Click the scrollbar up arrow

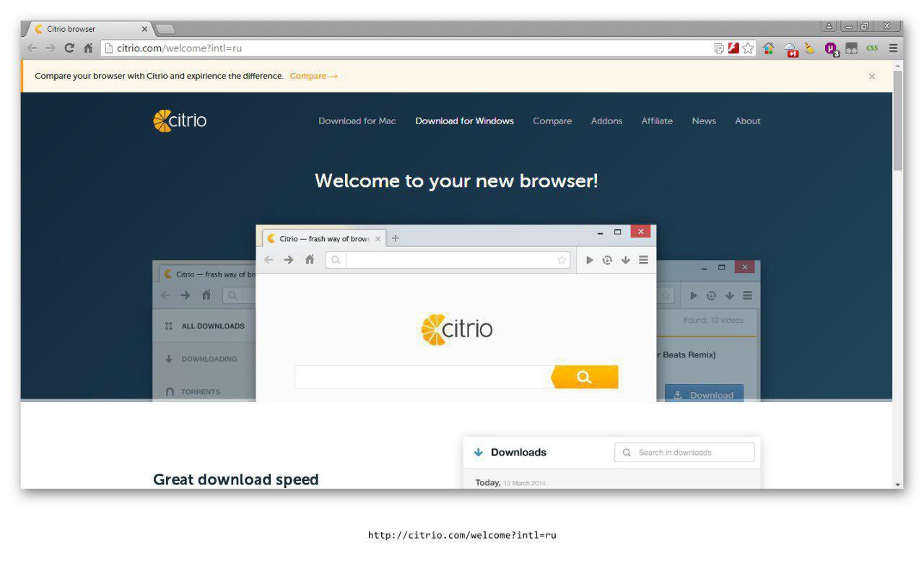(x=898, y=65)
